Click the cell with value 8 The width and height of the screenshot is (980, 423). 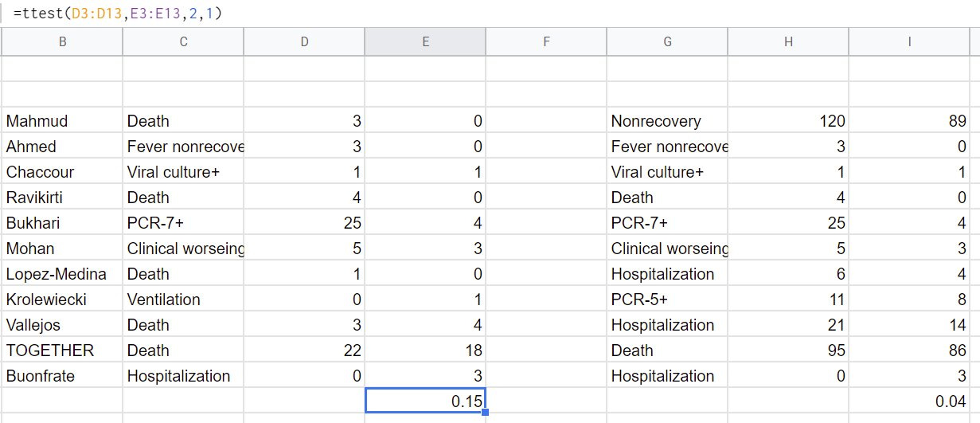coord(909,300)
